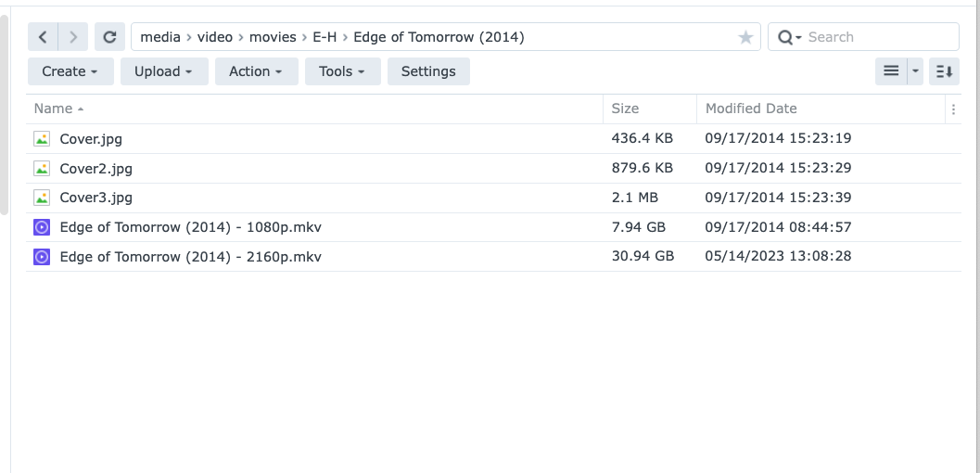Open the sort order icon button
Screen dimensions: 980x473
point(944,71)
